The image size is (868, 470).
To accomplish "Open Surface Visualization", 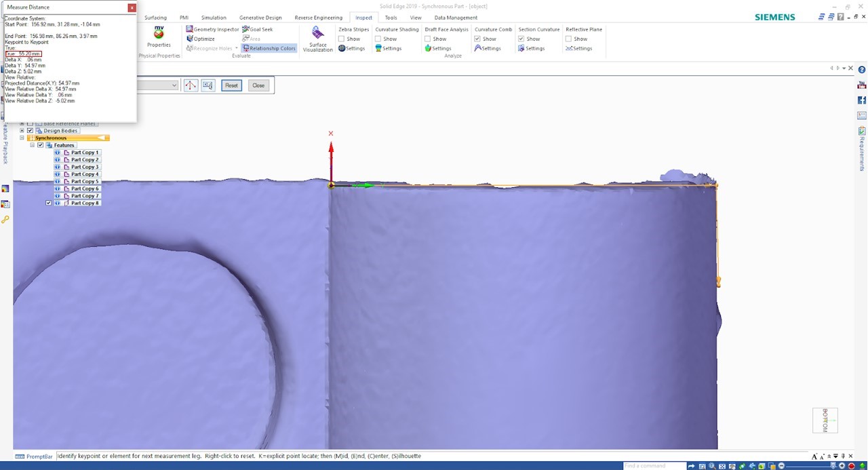I will coord(317,39).
